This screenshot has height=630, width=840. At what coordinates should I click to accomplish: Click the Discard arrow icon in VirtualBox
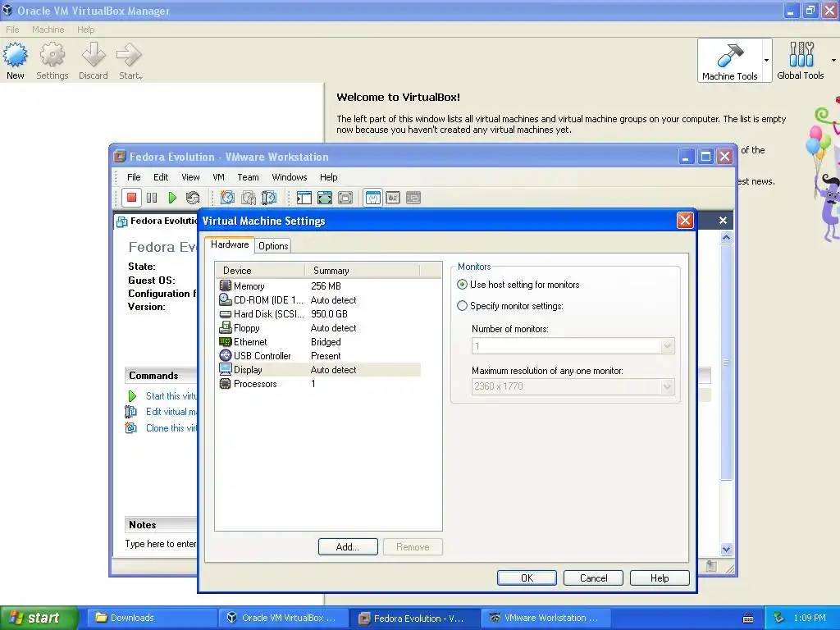(x=94, y=55)
